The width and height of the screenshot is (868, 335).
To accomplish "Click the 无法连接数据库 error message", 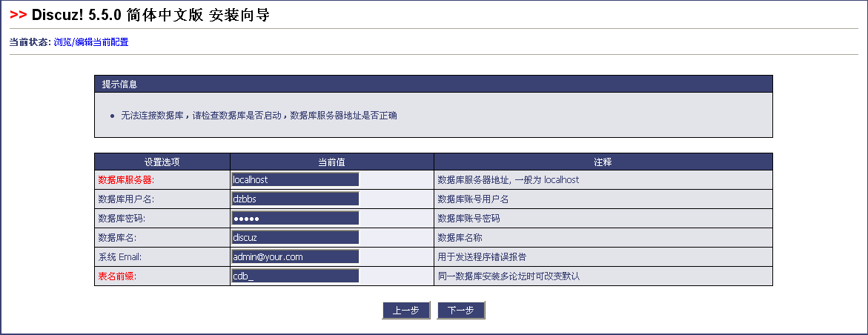I will [259, 116].
